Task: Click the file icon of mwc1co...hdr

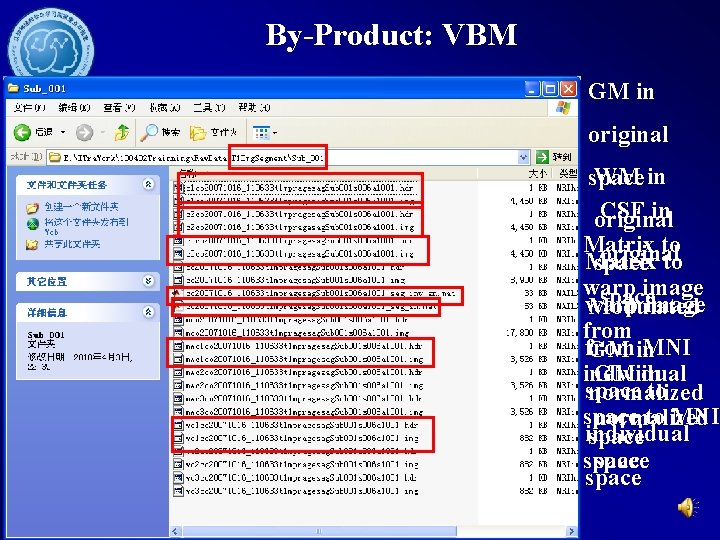Action: 178,346
